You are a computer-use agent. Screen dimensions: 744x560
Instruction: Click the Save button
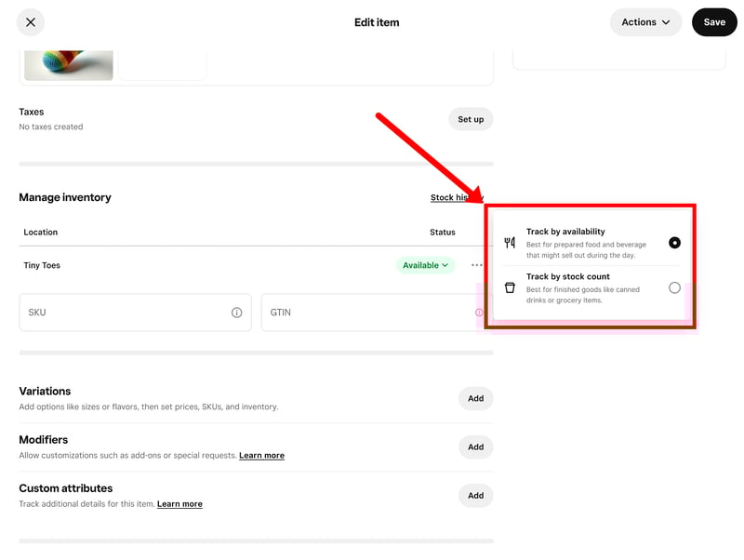(x=713, y=22)
